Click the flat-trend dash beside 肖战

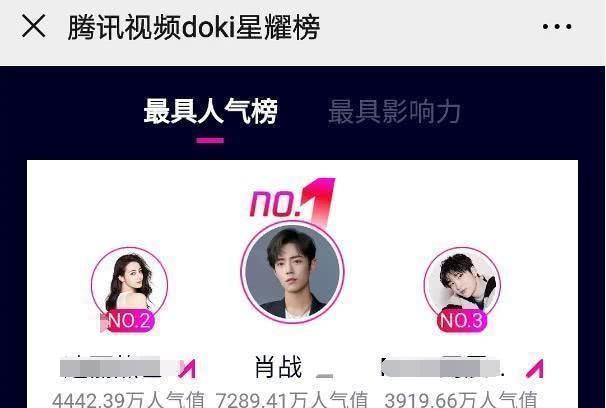(x=324, y=375)
